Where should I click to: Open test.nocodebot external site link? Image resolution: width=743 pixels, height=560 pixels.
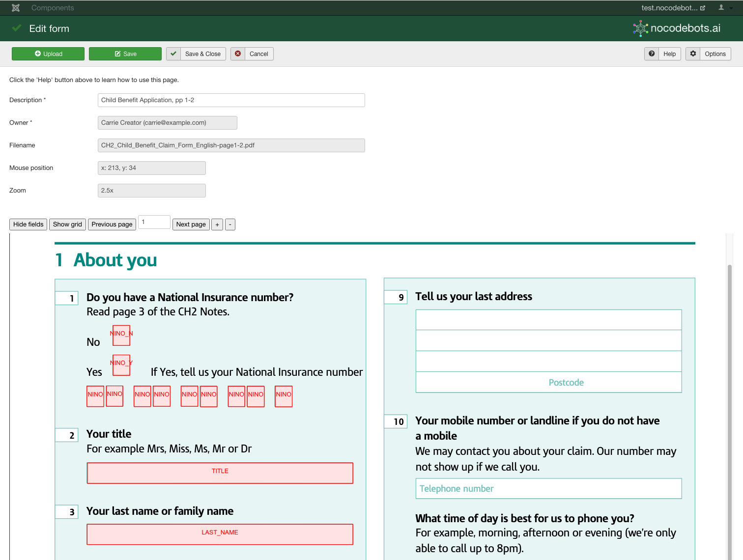[673, 8]
